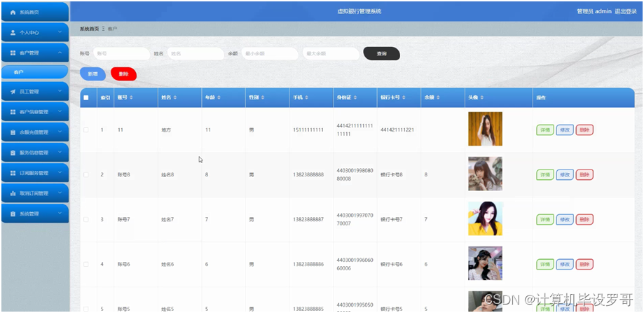The height and width of the screenshot is (313, 644).
Task: Click the home icon beside 系统首页
Action: tap(13, 13)
